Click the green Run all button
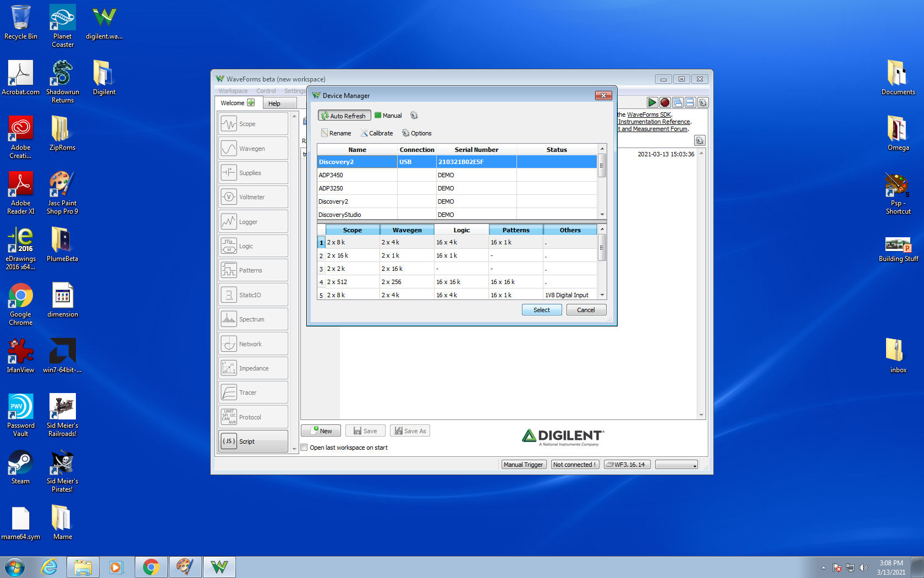This screenshot has width=924, height=578. 652,102
